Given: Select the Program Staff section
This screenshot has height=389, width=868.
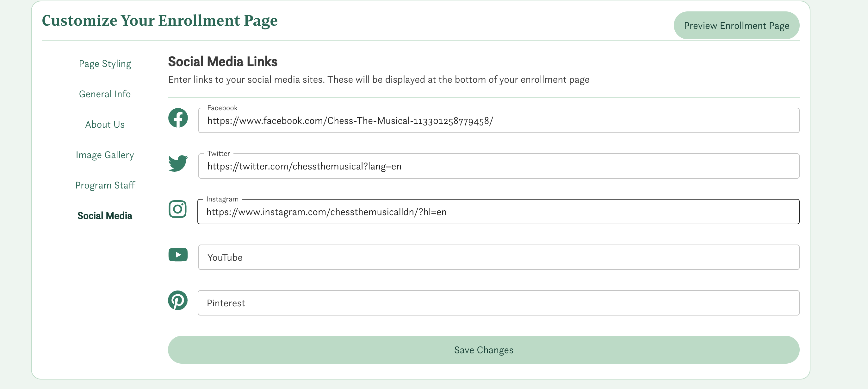Looking at the screenshot, I should click(x=105, y=185).
